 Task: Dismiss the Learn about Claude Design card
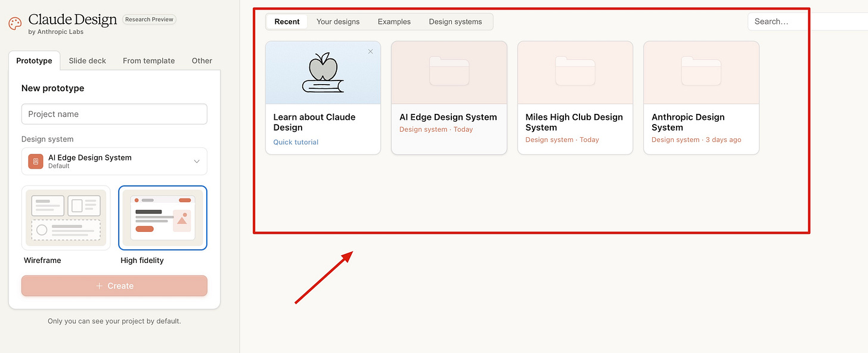(x=370, y=52)
